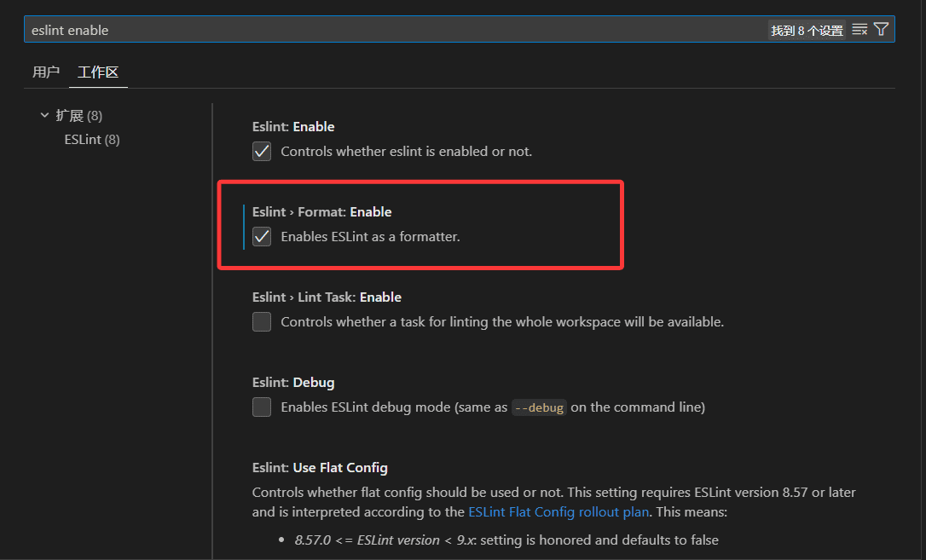Image resolution: width=926 pixels, height=560 pixels.
Task: Click the Eslint › Format: Enable setting title
Action: click(x=321, y=211)
